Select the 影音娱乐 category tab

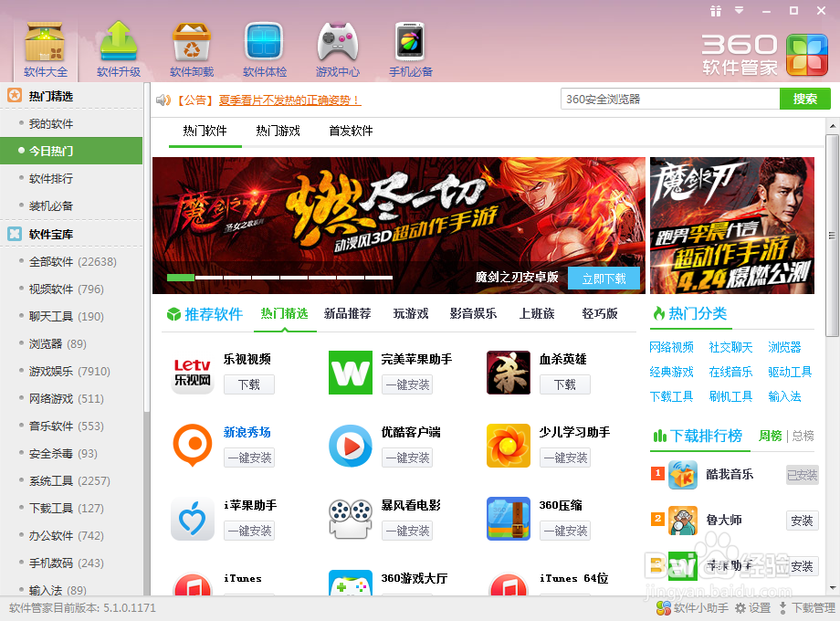click(473, 313)
